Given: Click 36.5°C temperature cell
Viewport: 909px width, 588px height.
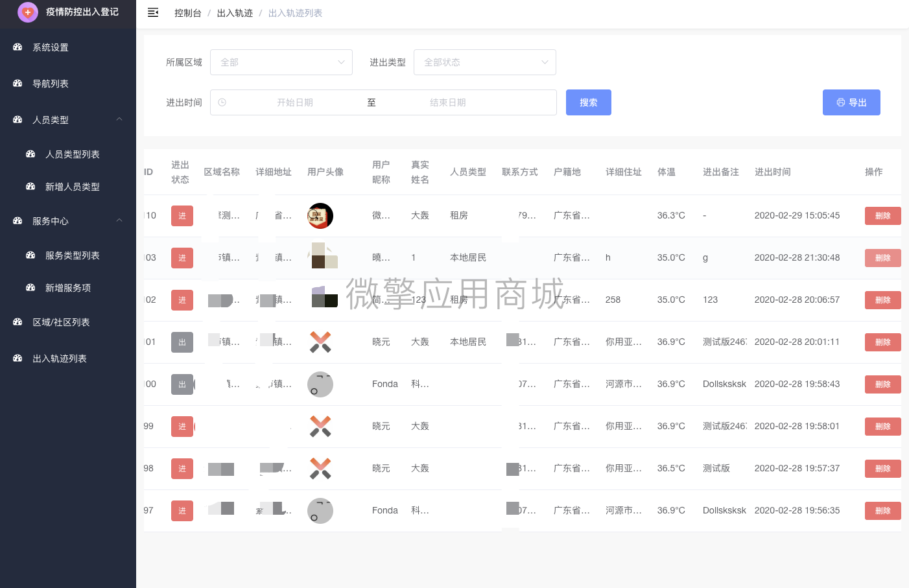Looking at the screenshot, I should click(671, 468).
